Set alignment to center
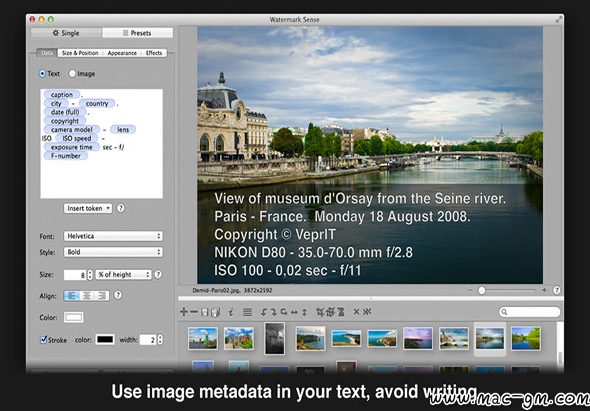 click(87, 296)
